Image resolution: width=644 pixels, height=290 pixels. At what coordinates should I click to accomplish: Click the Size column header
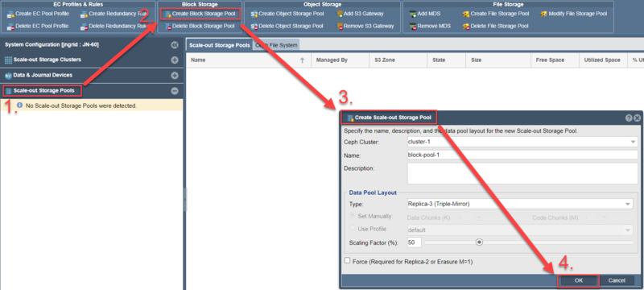pos(497,60)
